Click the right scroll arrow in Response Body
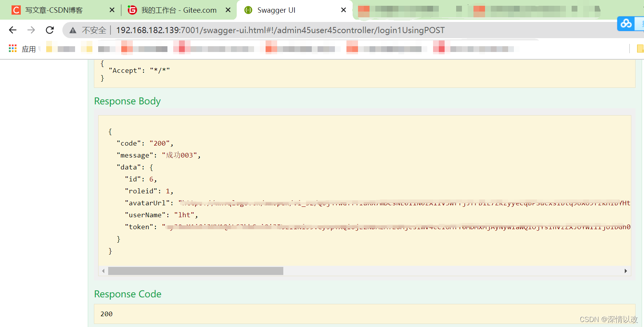This screenshot has height=327, width=644. [626, 271]
